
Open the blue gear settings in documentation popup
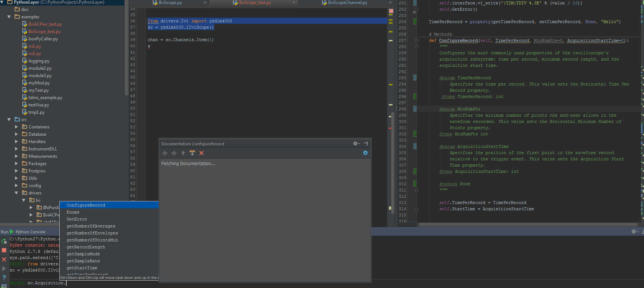(x=365, y=153)
